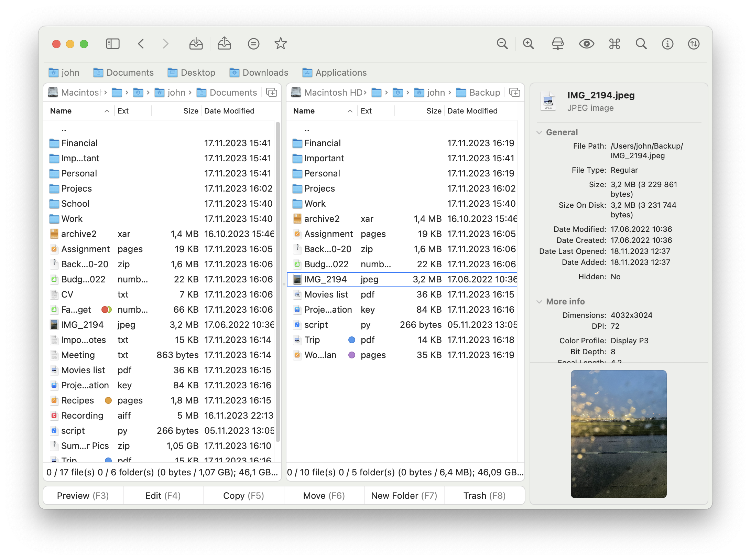The height and width of the screenshot is (560, 751).
Task: Open Applications from the favorites bar
Action: (x=334, y=73)
